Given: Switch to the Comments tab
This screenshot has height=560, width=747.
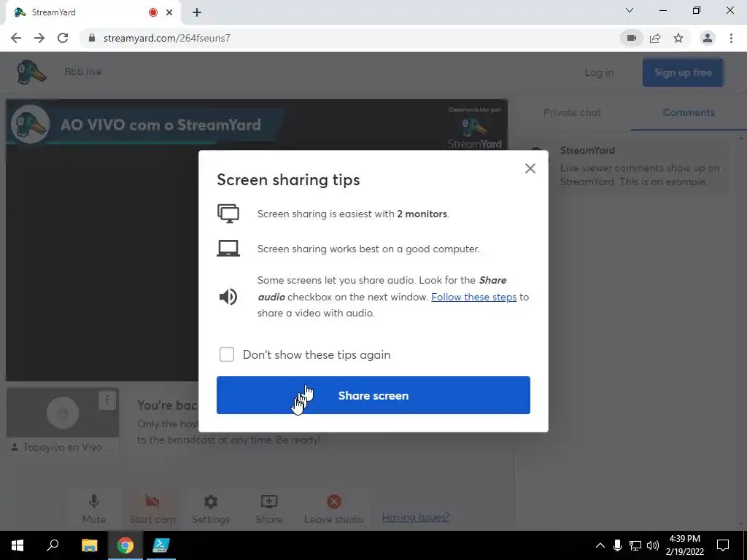Looking at the screenshot, I should (x=689, y=112).
